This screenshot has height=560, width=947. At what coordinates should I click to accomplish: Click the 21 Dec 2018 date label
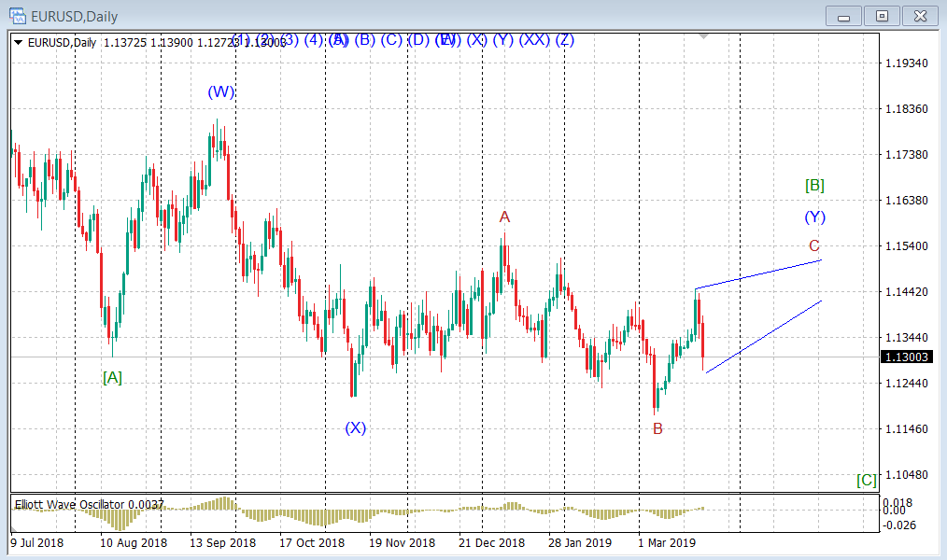491,542
